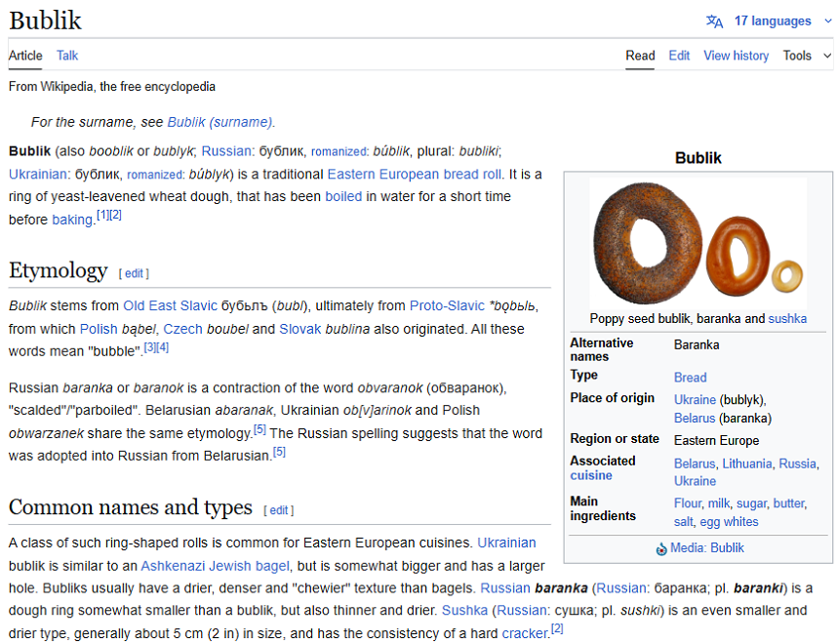The width and height of the screenshot is (837, 644).
Task: Click the sushka link in image caption
Action: tap(787, 319)
